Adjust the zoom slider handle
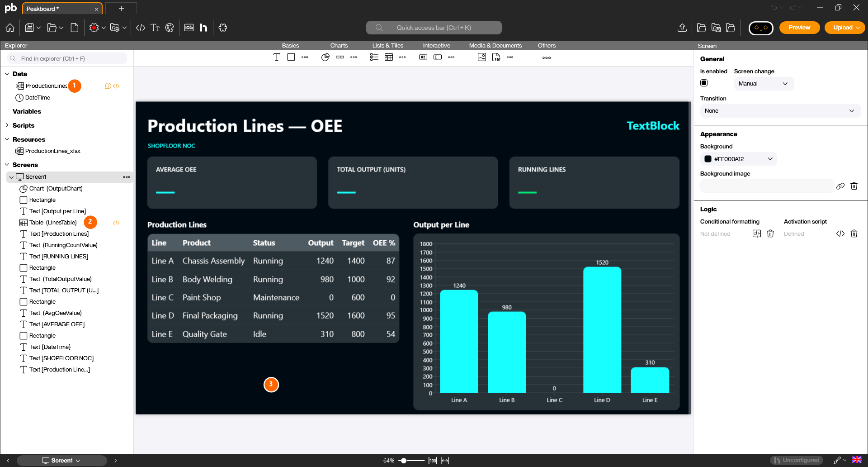This screenshot has height=467, width=868. coord(404,461)
